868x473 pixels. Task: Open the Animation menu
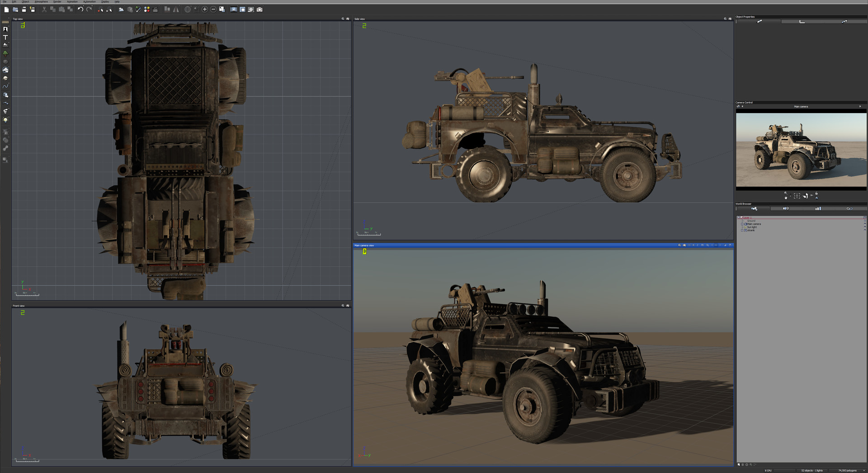tap(72, 2)
